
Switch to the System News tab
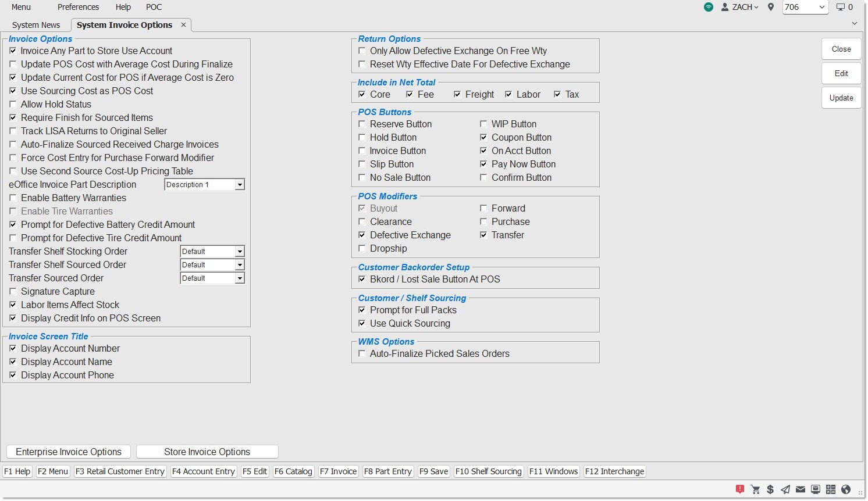(x=36, y=25)
